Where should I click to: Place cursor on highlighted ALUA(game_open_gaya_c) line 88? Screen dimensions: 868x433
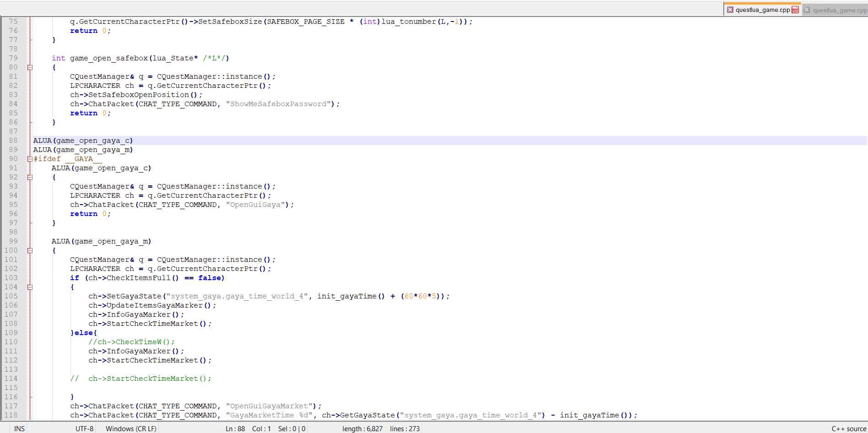click(83, 141)
